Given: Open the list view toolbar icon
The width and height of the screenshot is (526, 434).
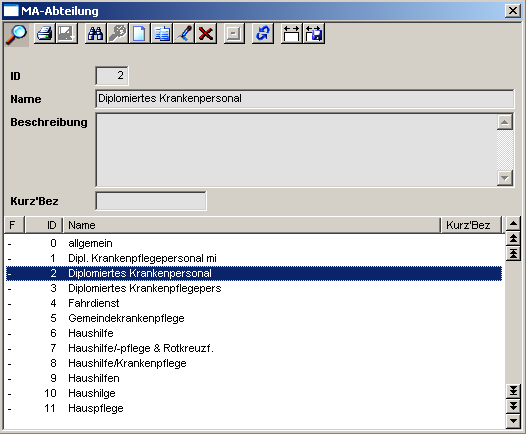Looking at the screenshot, I should pos(162,34).
